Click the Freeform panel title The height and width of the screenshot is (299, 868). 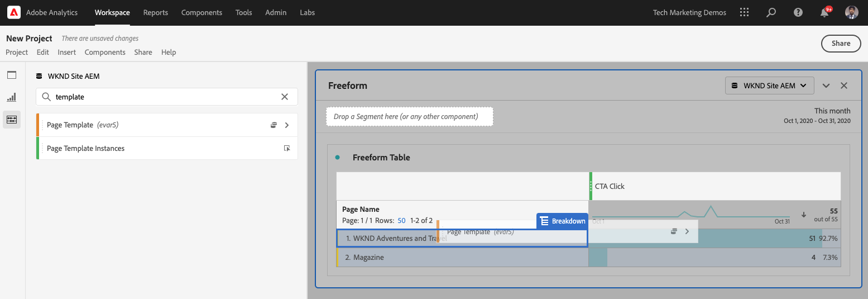pos(348,86)
